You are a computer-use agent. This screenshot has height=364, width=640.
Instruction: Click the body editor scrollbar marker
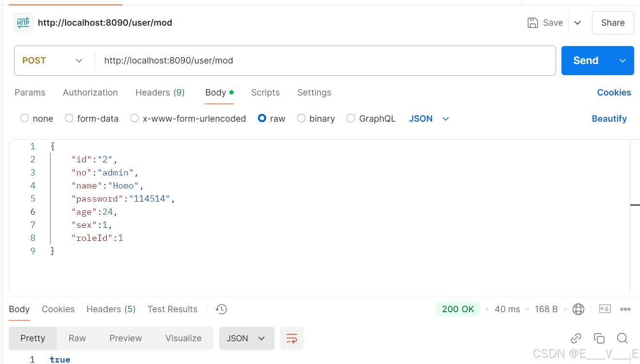(635, 205)
